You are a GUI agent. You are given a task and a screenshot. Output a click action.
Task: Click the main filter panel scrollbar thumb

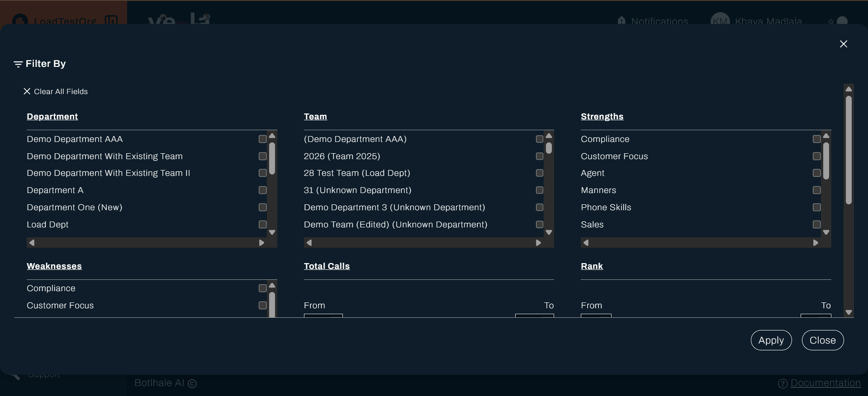(x=849, y=149)
